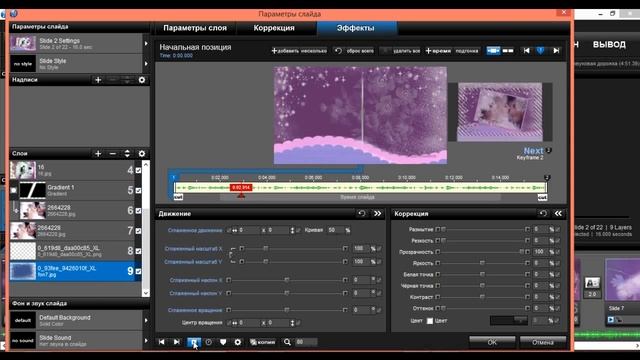Reorder layers using the Слои up/down arrows

point(127,153)
